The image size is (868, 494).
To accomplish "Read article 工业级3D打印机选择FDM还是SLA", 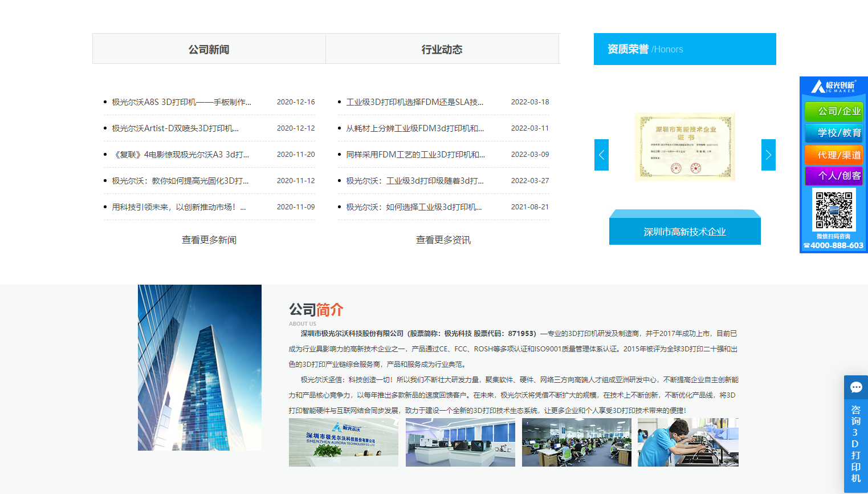I will [x=414, y=102].
